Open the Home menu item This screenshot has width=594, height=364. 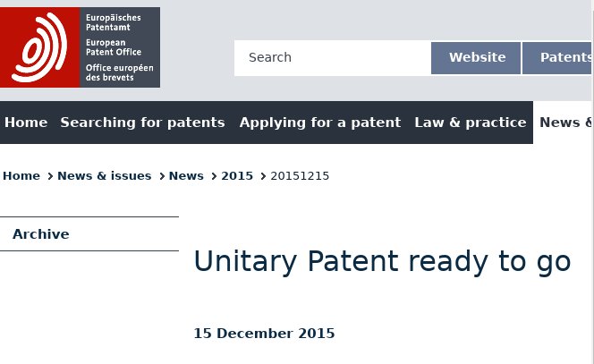(26, 123)
